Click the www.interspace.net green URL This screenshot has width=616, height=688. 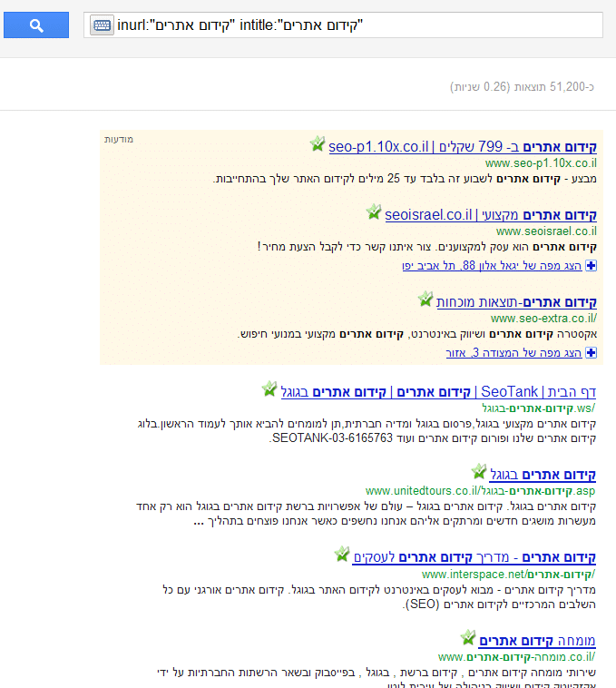tap(509, 575)
